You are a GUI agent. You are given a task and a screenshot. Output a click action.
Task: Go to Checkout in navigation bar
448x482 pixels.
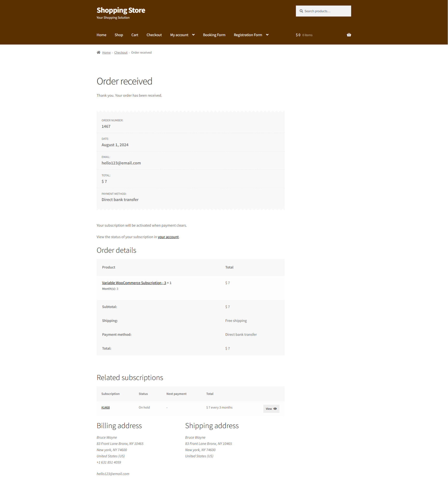[x=154, y=35]
